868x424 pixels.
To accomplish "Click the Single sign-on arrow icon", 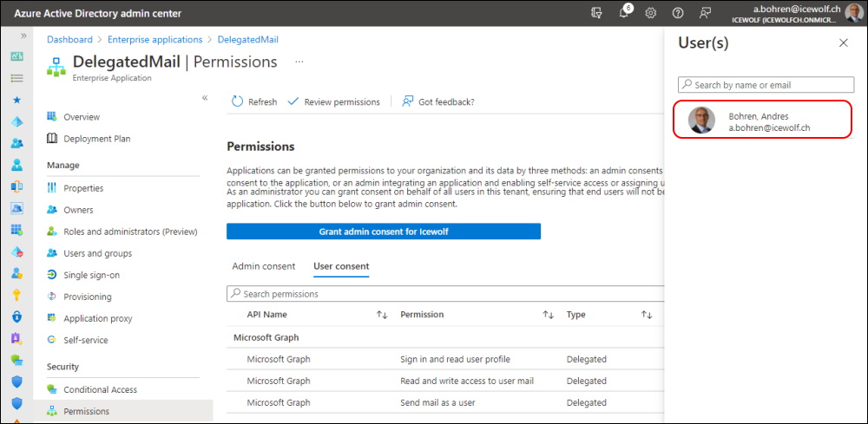I will 52,275.
